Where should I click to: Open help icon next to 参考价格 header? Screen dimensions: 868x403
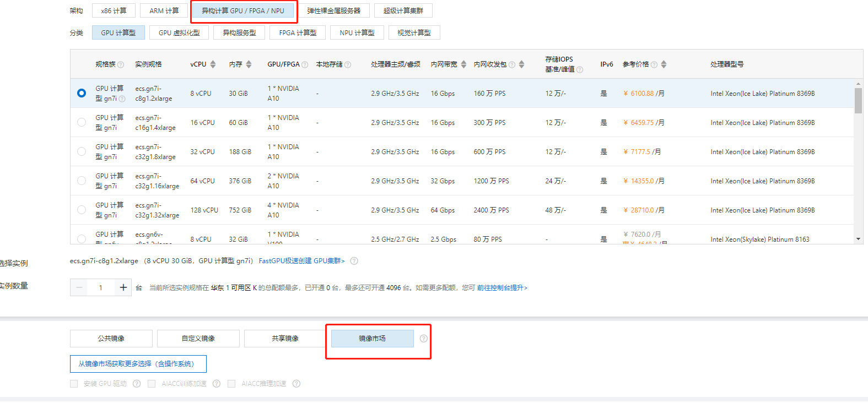tap(654, 64)
